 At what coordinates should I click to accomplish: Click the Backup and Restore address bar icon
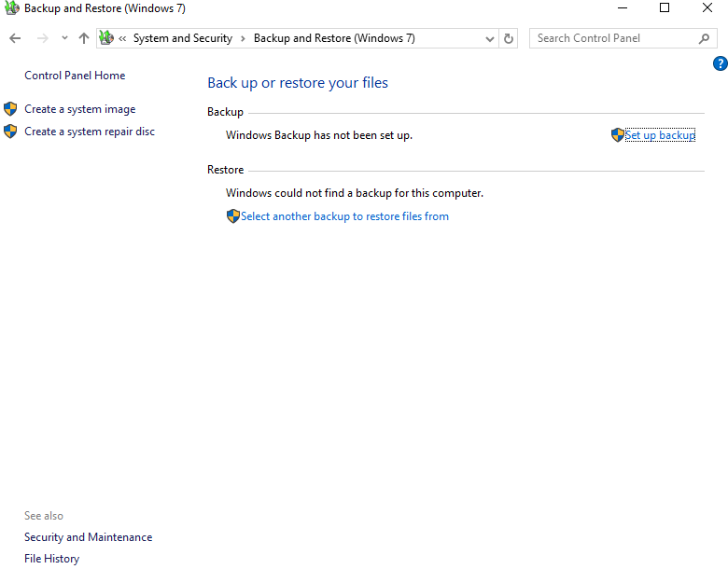pyautogui.click(x=106, y=37)
